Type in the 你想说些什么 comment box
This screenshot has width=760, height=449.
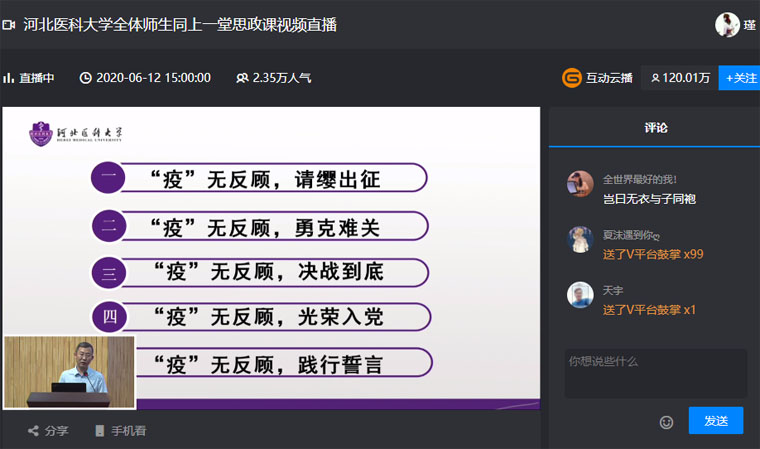click(x=655, y=372)
